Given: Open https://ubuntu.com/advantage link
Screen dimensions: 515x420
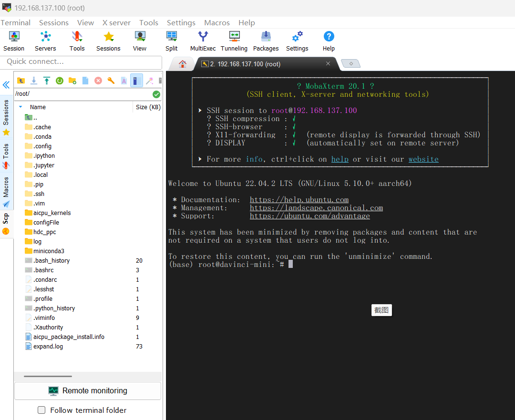Looking at the screenshot, I should tap(310, 216).
